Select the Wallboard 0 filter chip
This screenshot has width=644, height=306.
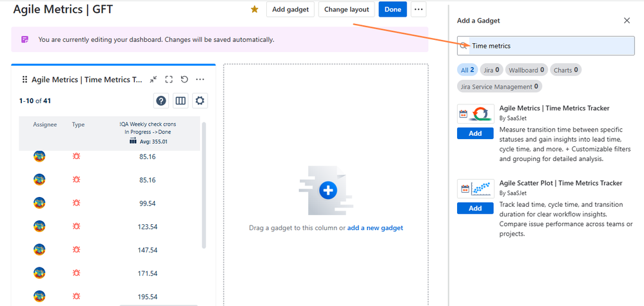tap(527, 70)
